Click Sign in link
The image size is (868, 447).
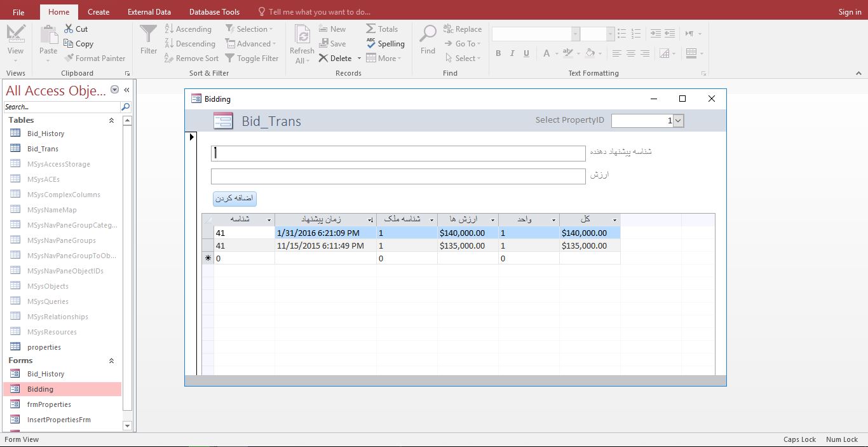(850, 12)
